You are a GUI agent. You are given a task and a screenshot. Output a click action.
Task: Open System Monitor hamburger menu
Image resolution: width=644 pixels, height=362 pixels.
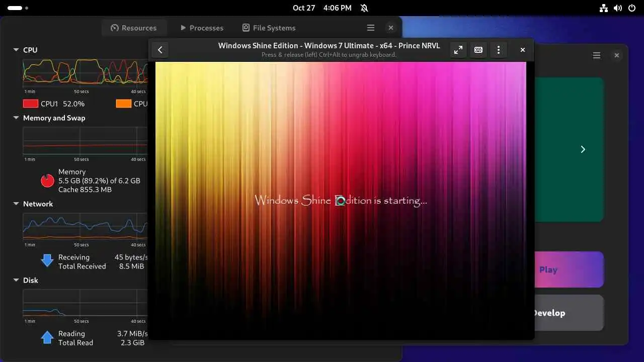point(371,28)
